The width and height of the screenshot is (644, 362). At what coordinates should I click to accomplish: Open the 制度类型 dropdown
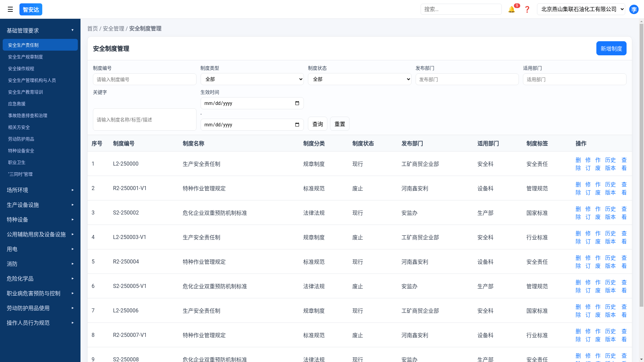[x=252, y=79]
